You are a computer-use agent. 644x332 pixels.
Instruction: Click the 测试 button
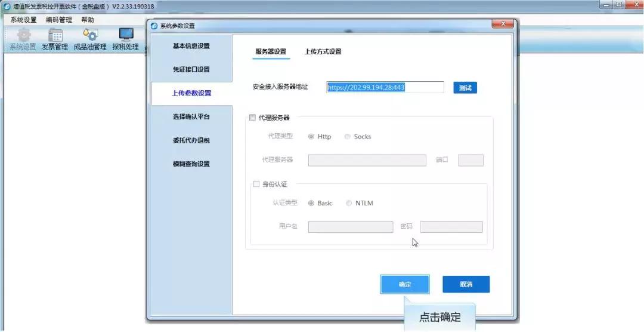[465, 88]
